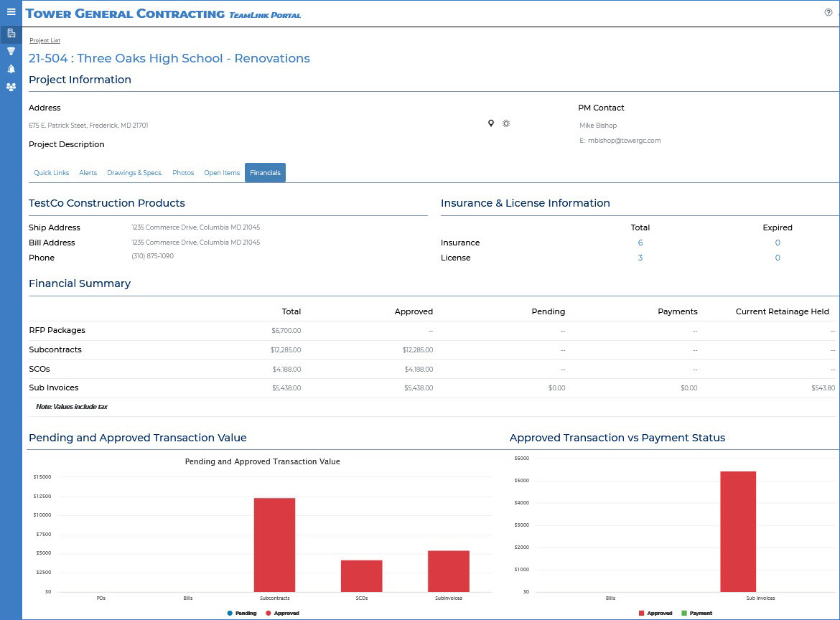Toggle the Payment legend in right chart
The width and height of the screenshot is (840, 620).
tap(697, 613)
